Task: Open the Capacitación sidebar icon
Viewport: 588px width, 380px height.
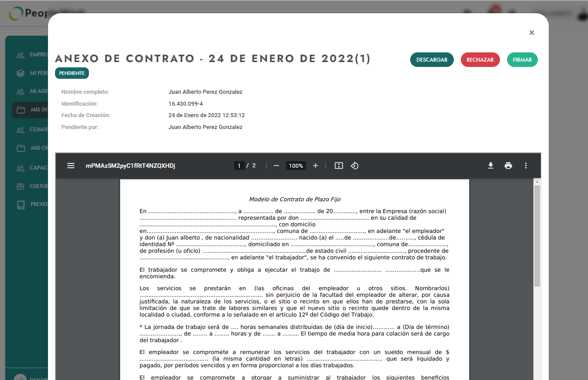Action: point(20,168)
